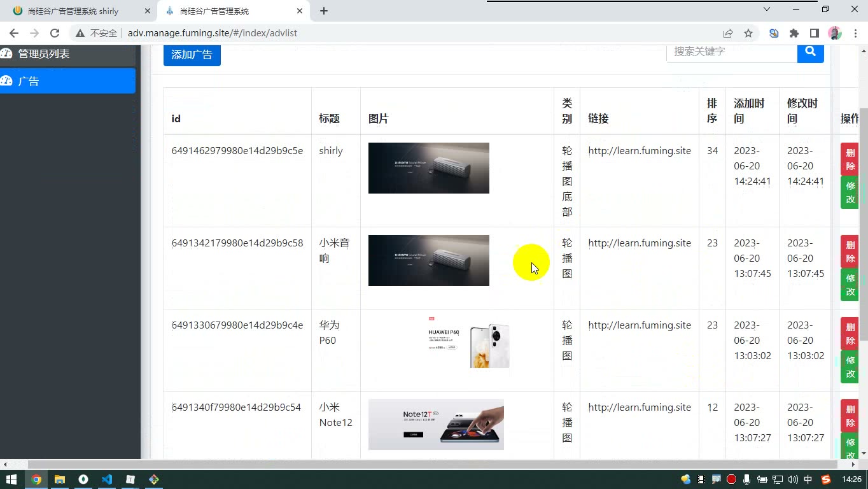
Task: Open the Windows Start menu
Action: [x=12, y=479]
